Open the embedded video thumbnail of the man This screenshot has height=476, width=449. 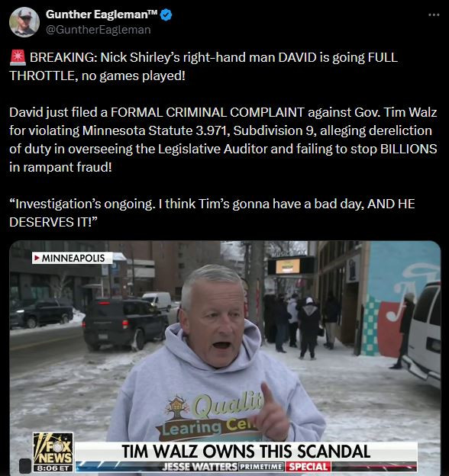coord(224,359)
